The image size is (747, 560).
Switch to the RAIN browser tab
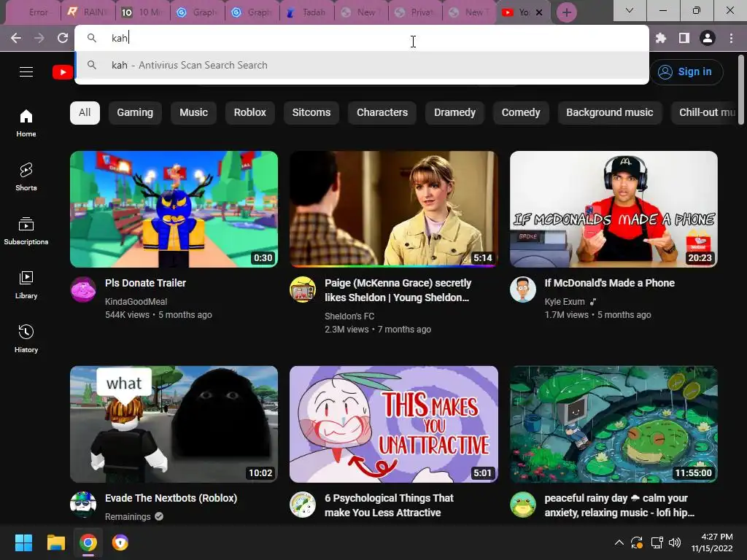pos(88,12)
